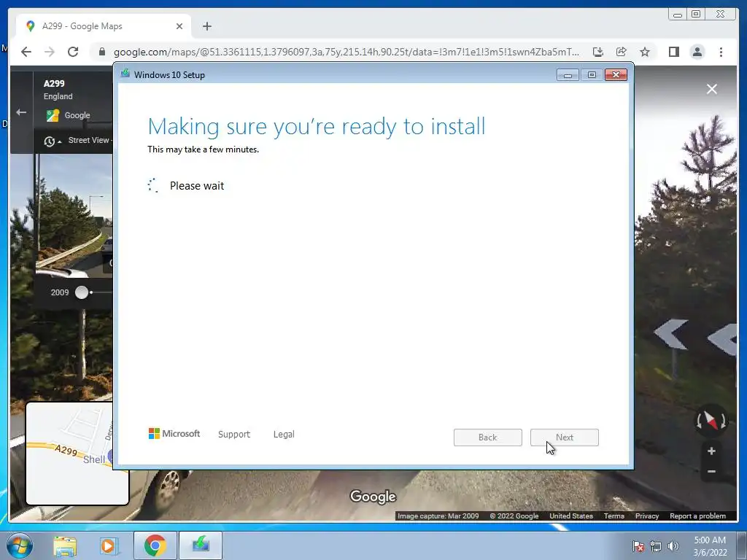Open Windows Media Player from taskbar
The width and height of the screenshot is (747, 560).
[108, 545]
